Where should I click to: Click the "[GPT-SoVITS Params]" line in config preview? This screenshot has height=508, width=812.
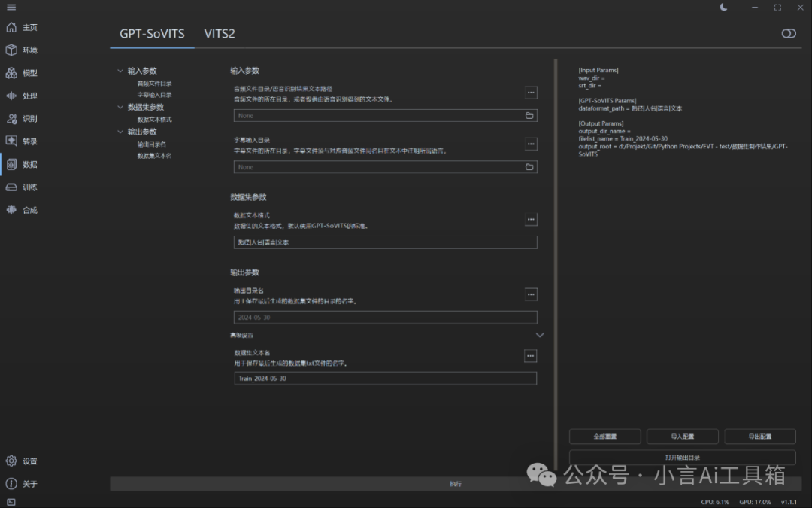click(x=607, y=101)
